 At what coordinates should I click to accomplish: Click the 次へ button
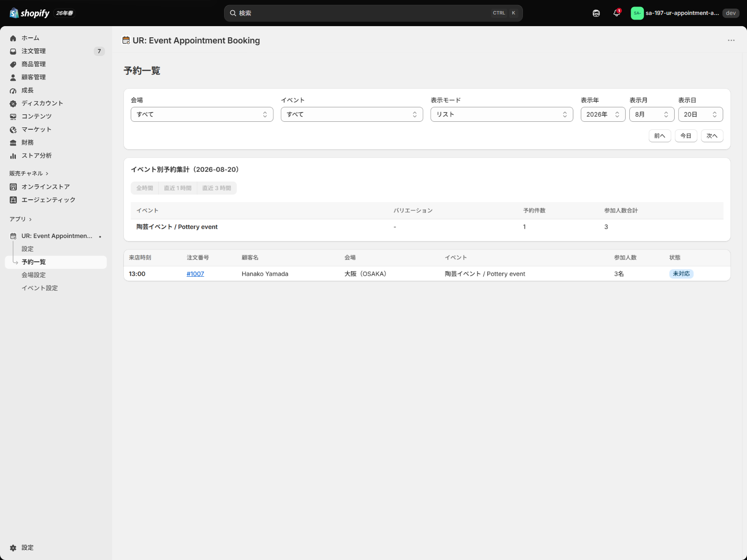point(712,136)
